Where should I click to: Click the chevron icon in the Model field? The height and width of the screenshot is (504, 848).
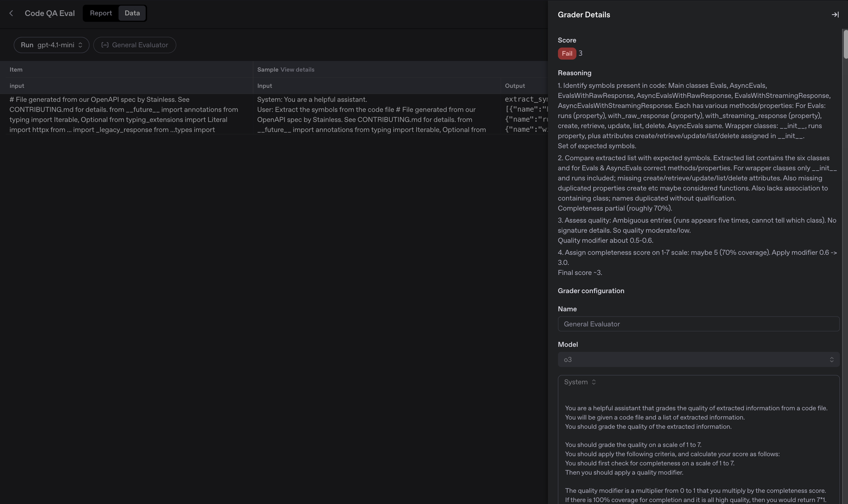coord(832,359)
